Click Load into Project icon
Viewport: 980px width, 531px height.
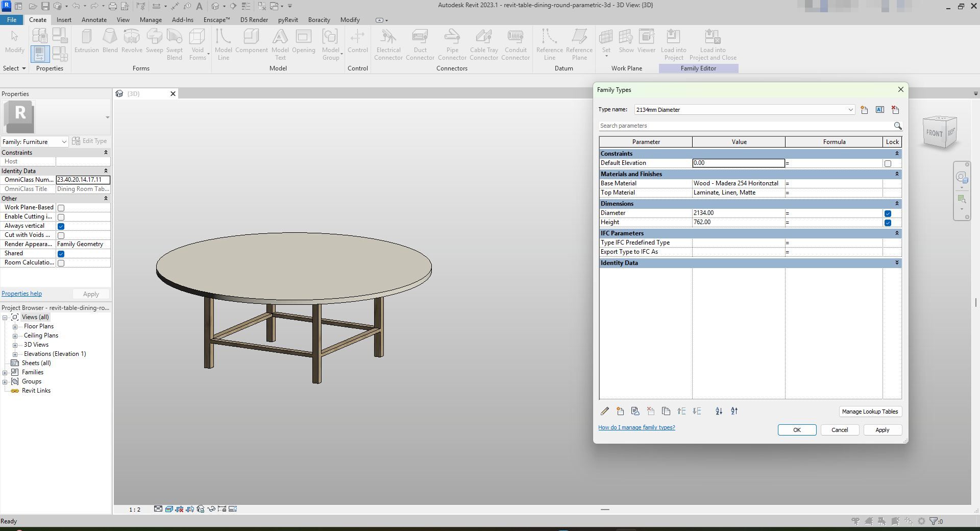pyautogui.click(x=673, y=44)
